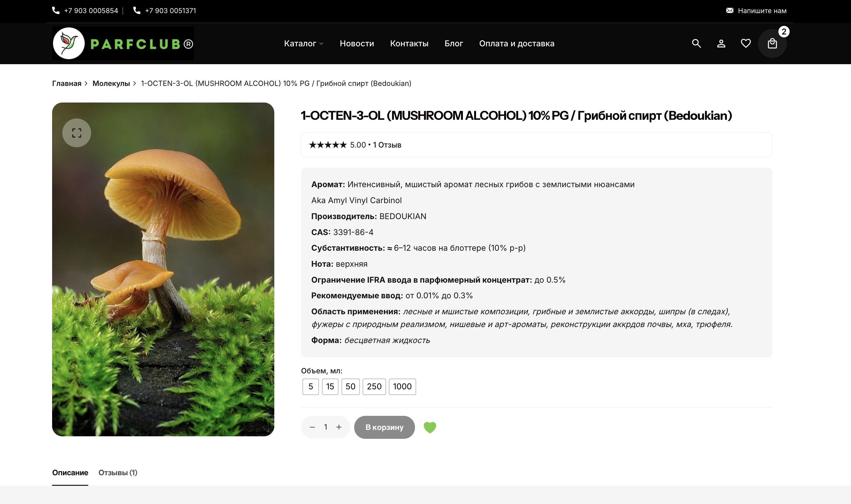Switch to the Отзывы (1) tab
This screenshot has width=851, height=504.
(118, 472)
